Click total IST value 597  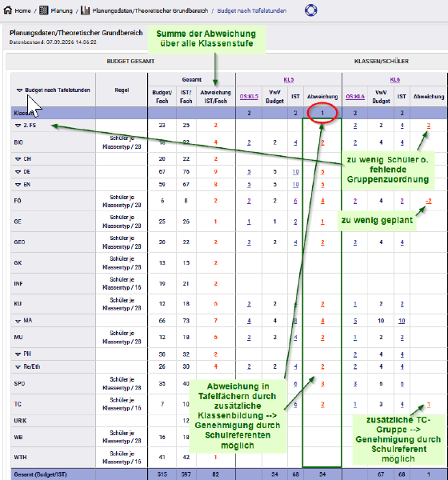coord(186,474)
